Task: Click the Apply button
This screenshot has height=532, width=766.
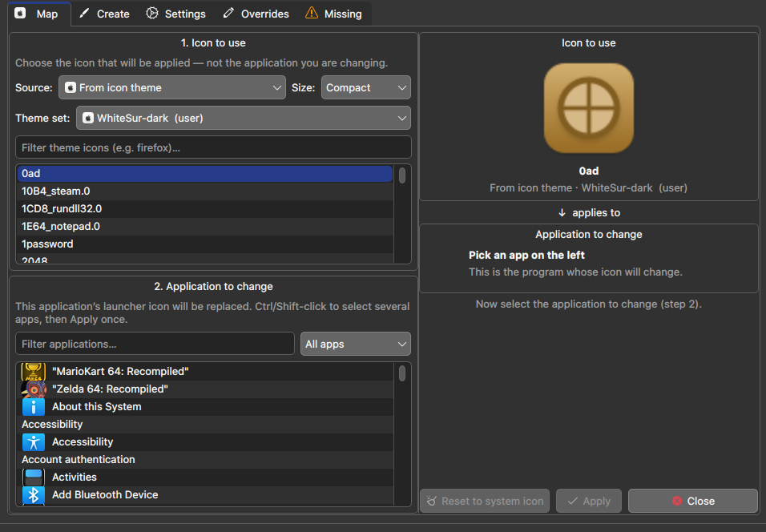Action: click(589, 501)
